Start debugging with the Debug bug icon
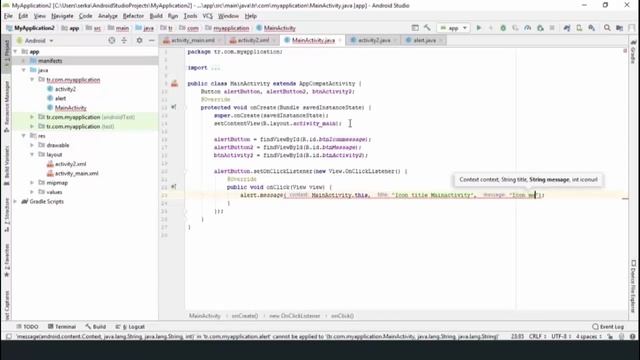The image size is (640, 360). point(503,28)
